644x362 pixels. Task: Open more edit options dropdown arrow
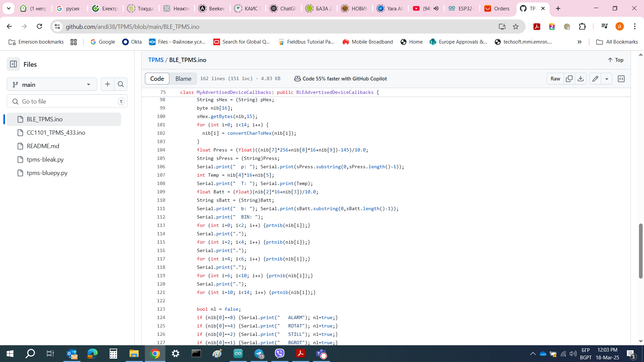[x=607, y=79]
